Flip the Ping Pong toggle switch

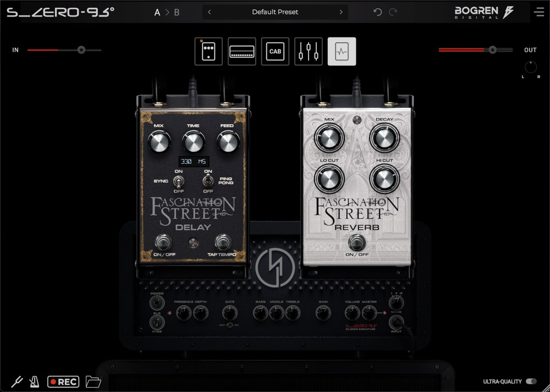208,180
